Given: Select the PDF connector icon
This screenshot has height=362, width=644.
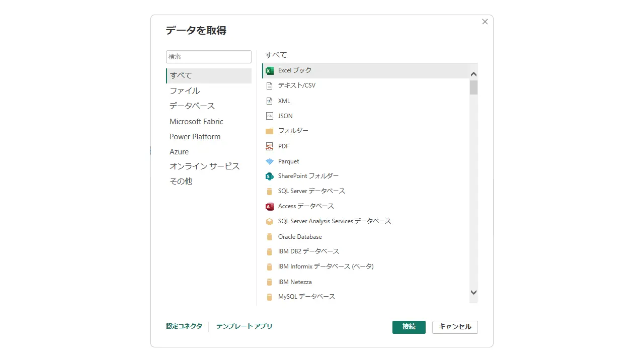Looking at the screenshot, I should pos(270,146).
